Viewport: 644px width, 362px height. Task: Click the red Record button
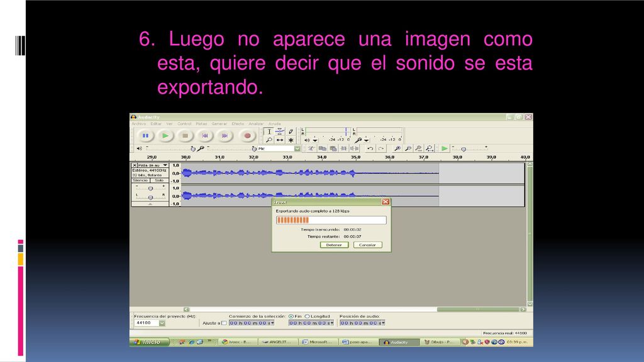coord(247,136)
